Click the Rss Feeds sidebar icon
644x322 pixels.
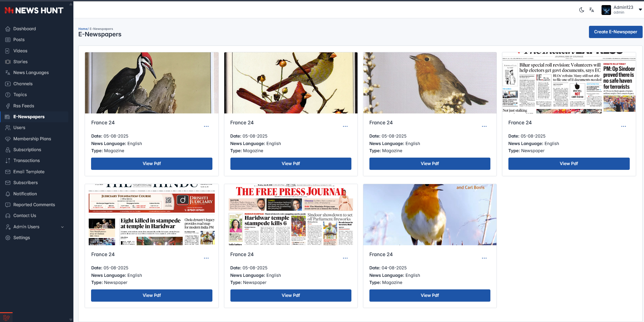tap(8, 106)
